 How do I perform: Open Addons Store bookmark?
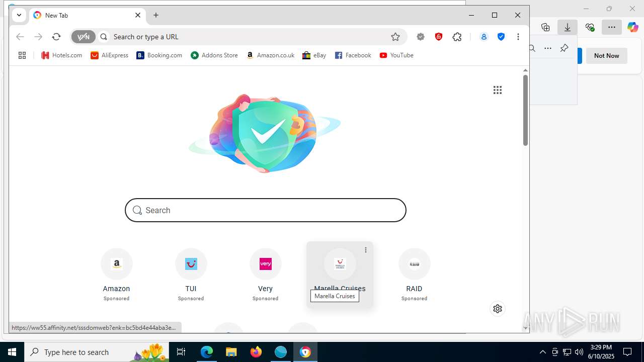pyautogui.click(x=214, y=55)
